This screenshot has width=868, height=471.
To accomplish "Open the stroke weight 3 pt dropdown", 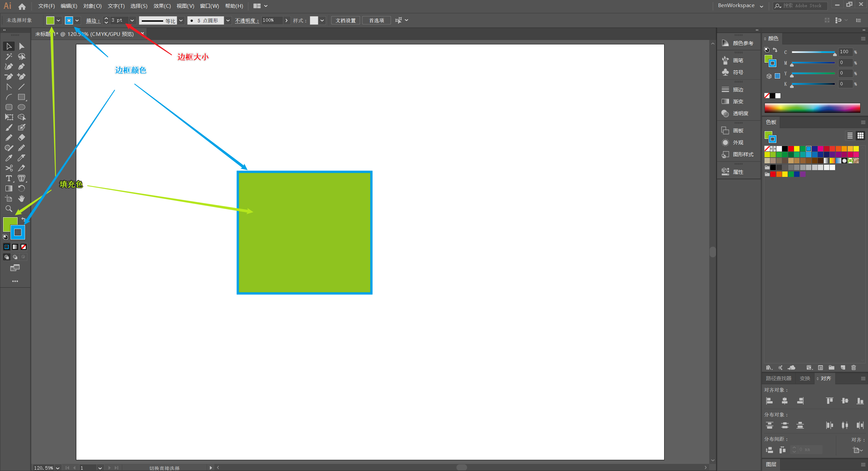I will 132,20.
